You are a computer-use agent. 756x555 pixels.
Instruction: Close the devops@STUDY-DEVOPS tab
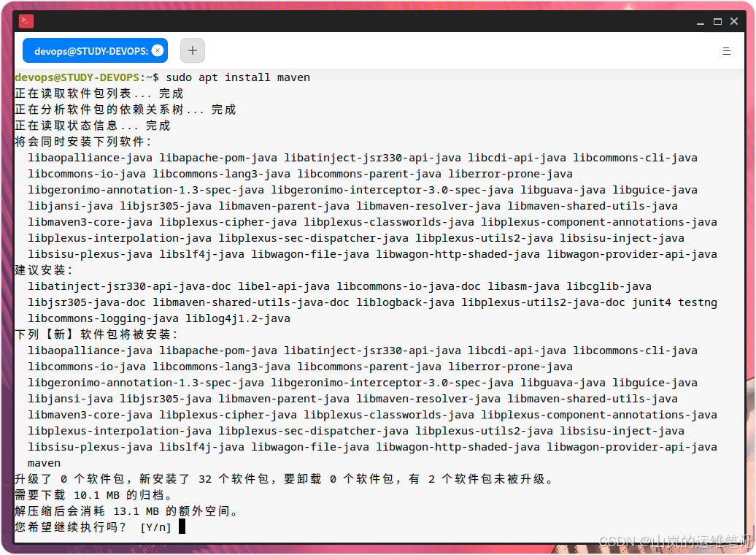[x=158, y=50]
